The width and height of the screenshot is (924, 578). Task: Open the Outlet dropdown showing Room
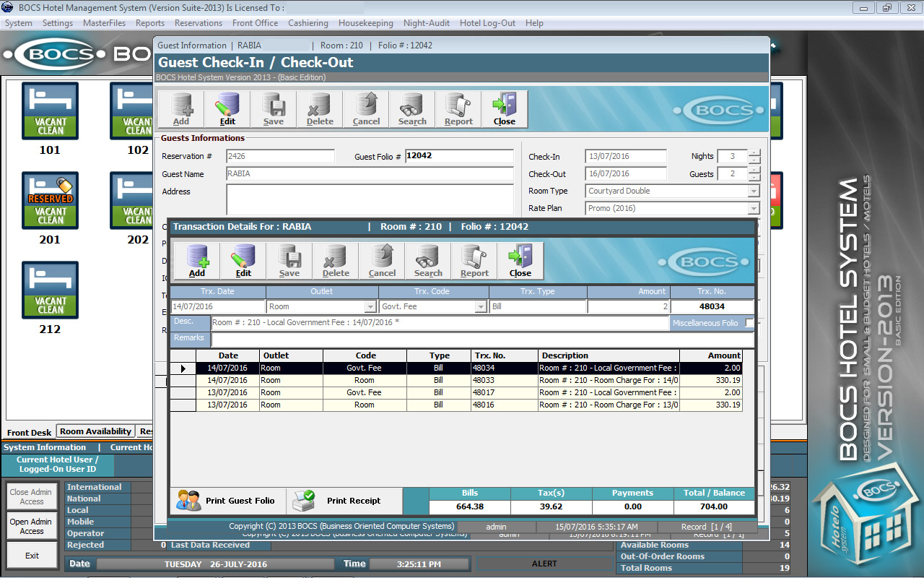pyautogui.click(x=370, y=307)
